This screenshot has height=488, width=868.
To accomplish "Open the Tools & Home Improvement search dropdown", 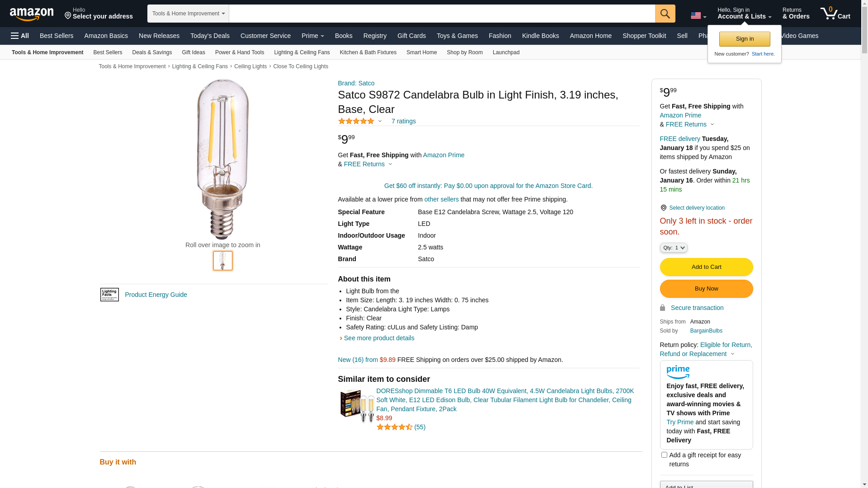I will tap(188, 14).
